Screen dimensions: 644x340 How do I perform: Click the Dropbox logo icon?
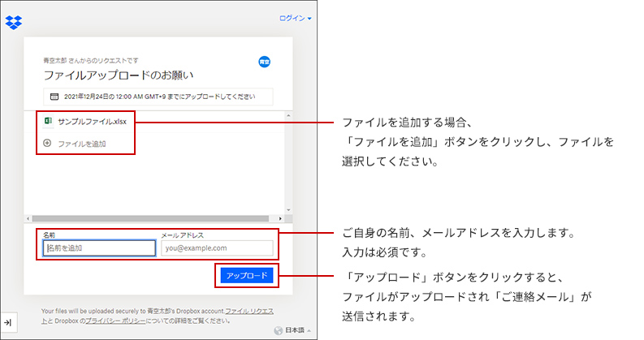[x=13, y=21]
